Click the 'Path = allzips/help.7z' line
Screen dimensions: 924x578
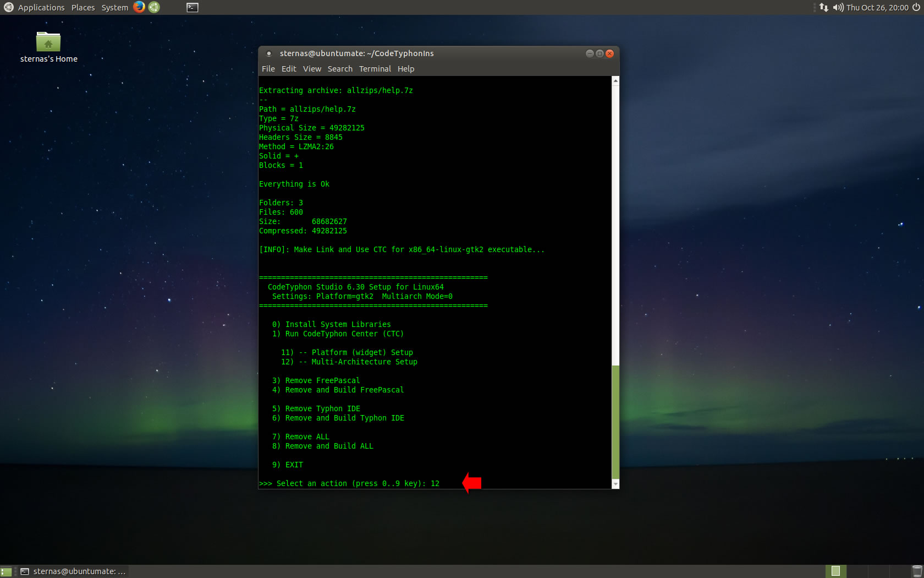pos(307,110)
